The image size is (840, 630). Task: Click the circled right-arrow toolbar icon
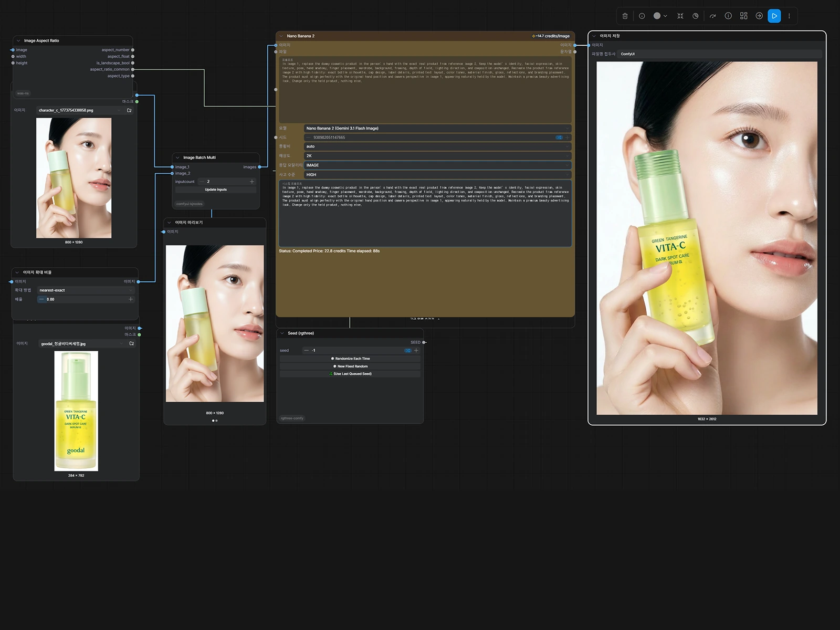759,16
